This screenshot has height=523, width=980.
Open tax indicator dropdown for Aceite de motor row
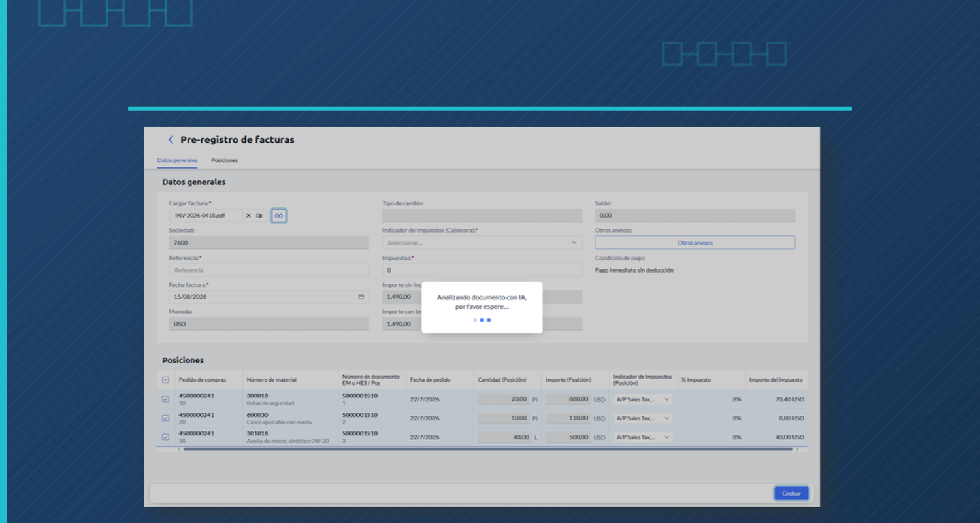[643, 437]
